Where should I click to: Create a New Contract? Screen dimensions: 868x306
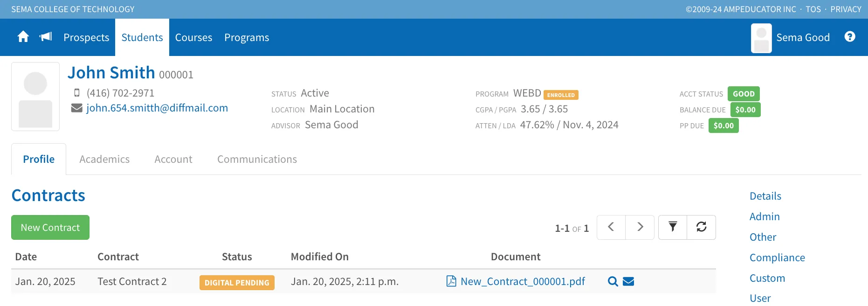coord(50,227)
